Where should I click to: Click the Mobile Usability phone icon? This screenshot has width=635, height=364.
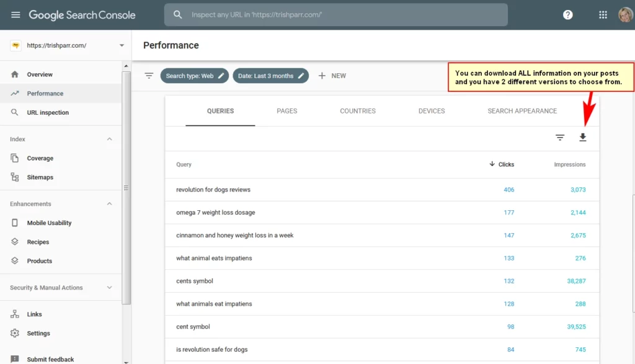(x=15, y=223)
